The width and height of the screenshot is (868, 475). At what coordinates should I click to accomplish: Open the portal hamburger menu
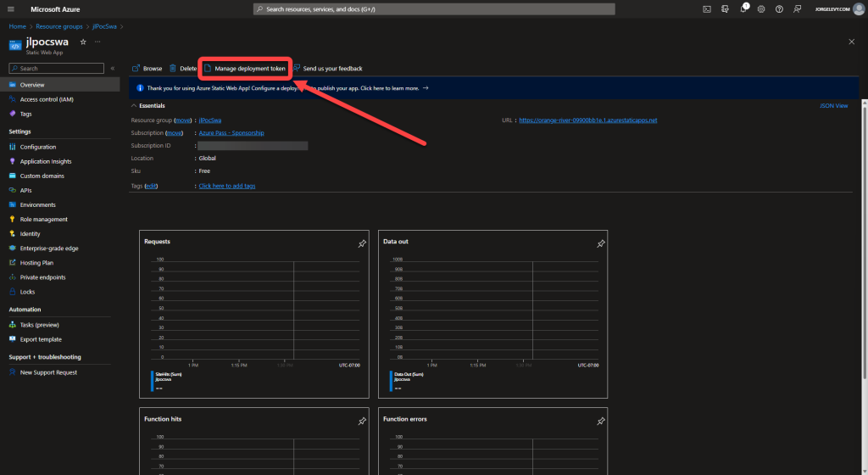pyautogui.click(x=10, y=9)
